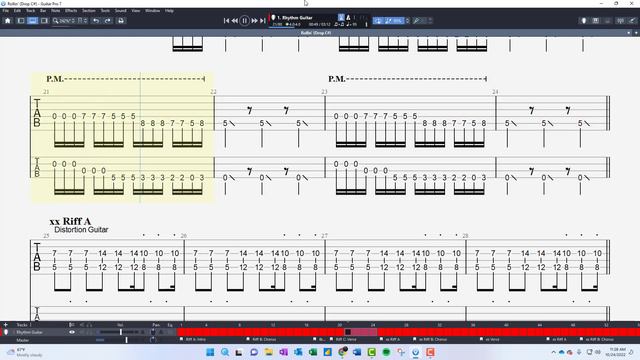The width and height of the screenshot is (640, 360).
Task: Toggle the inspector panel icon
Action: (44, 20)
